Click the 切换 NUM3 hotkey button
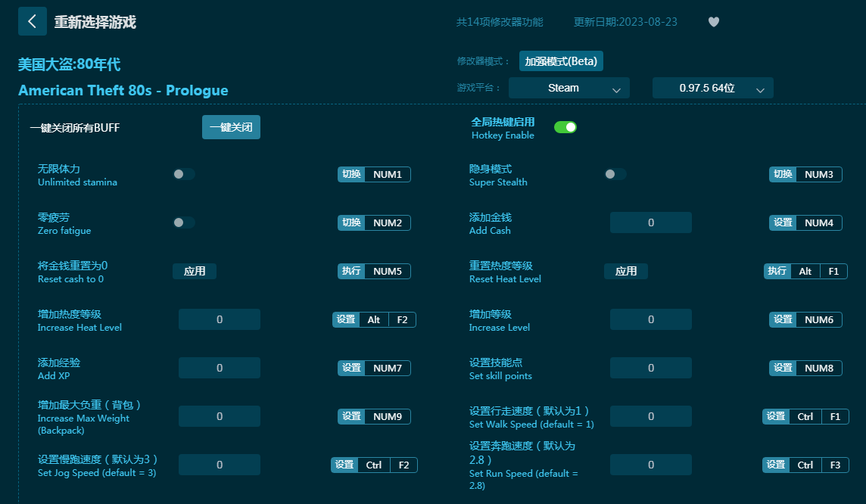The image size is (866, 504). coord(805,175)
